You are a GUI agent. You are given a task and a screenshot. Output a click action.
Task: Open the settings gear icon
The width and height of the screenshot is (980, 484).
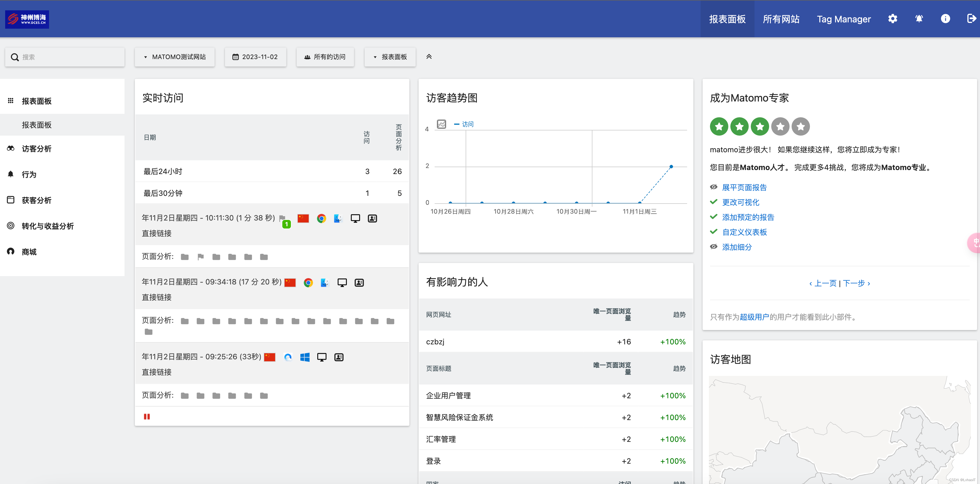point(892,19)
